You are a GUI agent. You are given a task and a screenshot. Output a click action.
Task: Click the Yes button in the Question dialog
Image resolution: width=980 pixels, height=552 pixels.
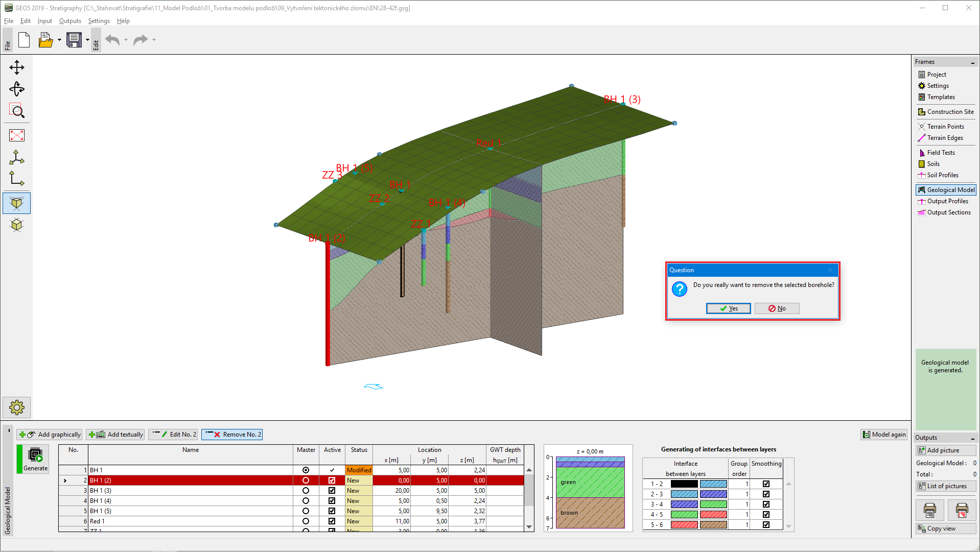[728, 308]
